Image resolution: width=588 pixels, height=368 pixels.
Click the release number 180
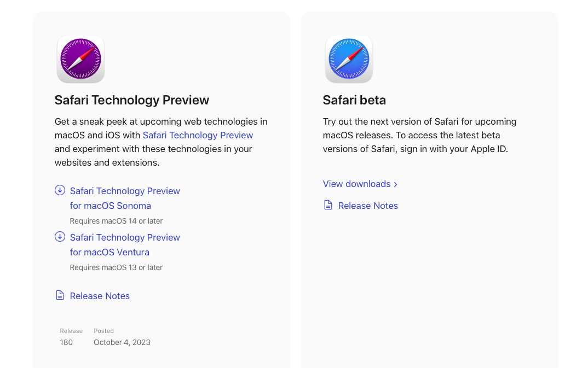[x=66, y=342]
